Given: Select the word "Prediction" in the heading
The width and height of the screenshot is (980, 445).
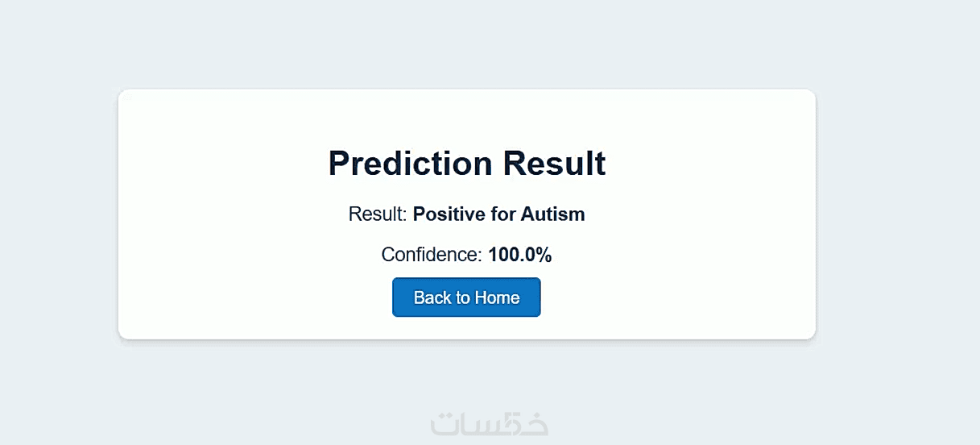Looking at the screenshot, I should click(x=410, y=164).
